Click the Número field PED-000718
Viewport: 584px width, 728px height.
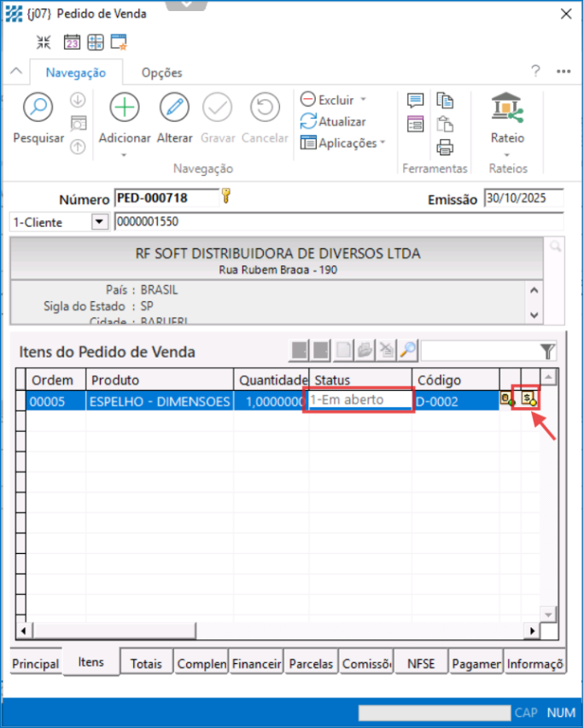coord(165,198)
